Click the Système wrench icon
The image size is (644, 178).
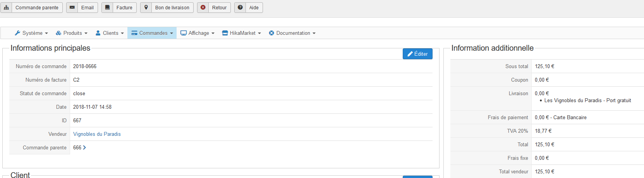pos(17,33)
